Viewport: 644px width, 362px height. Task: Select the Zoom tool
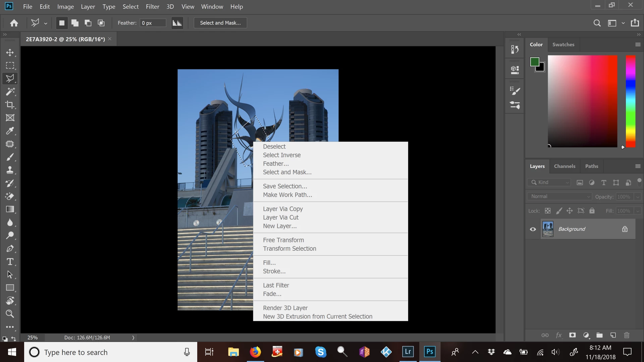click(10, 314)
